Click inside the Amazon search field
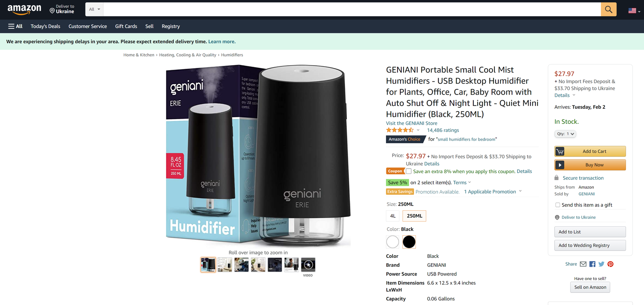644x305 pixels. [352, 9]
